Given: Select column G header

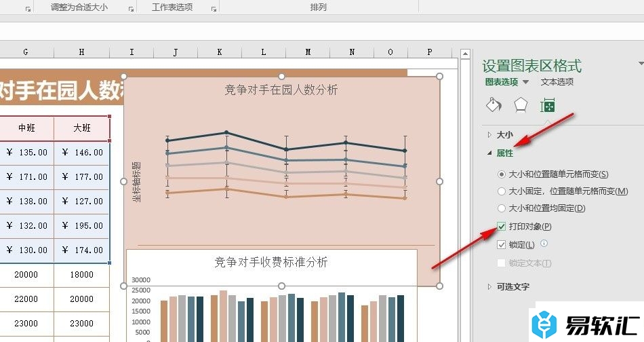Looking at the screenshot, I should pos(26,52).
